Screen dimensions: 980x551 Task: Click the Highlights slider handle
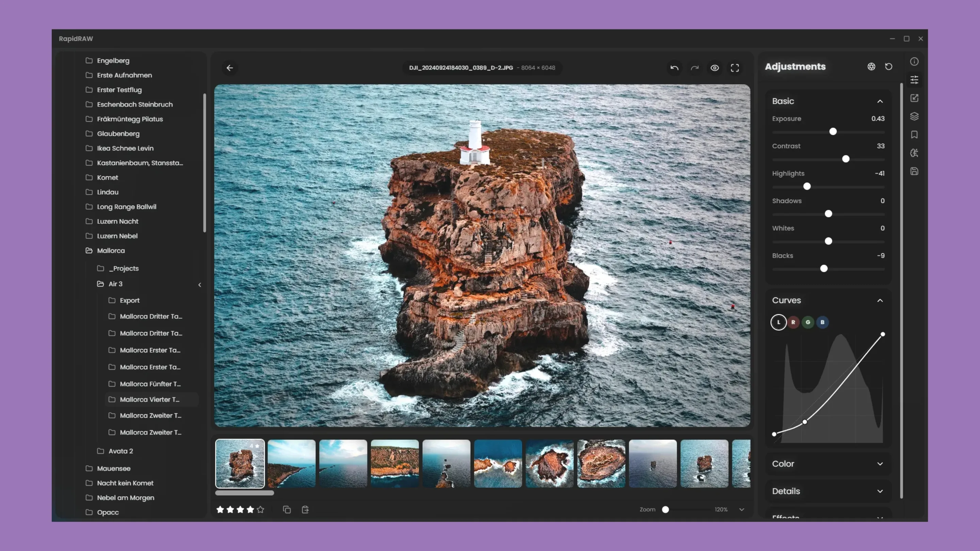click(x=807, y=186)
